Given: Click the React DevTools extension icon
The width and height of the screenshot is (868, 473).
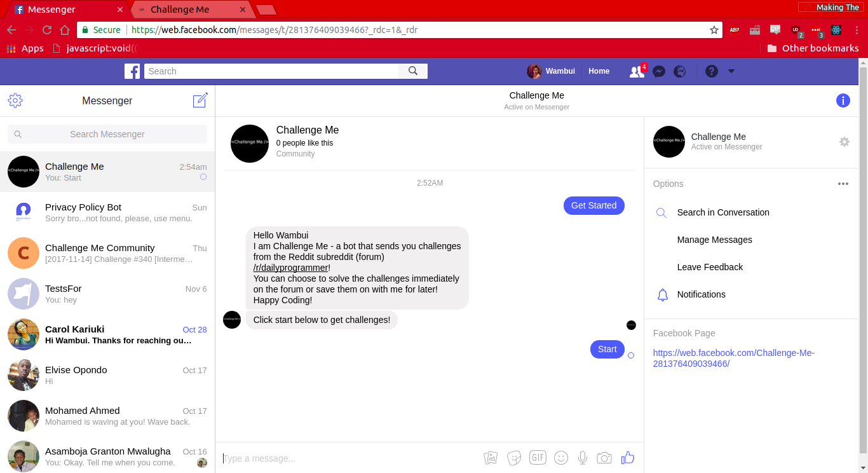Looking at the screenshot, I should coord(836,30).
